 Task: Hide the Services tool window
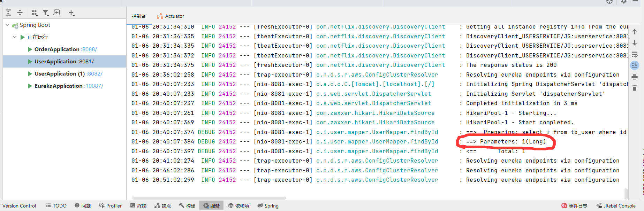point(635,1)
